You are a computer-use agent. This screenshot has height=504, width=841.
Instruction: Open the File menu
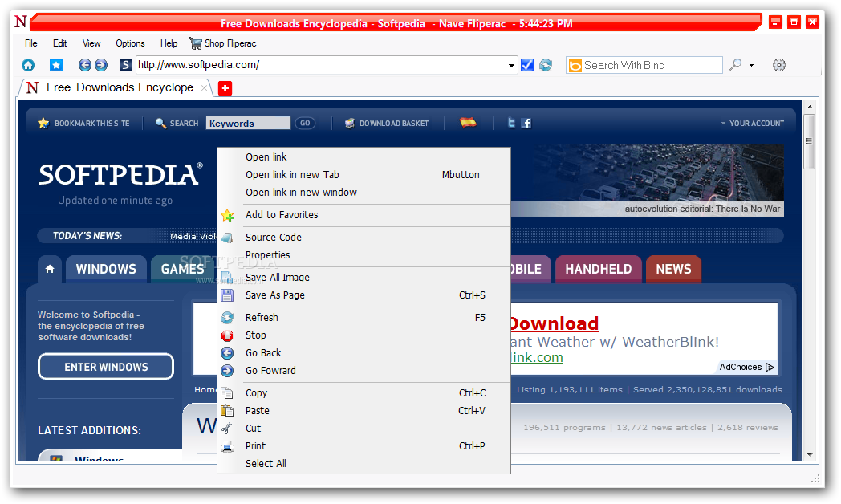click(31, 43)
